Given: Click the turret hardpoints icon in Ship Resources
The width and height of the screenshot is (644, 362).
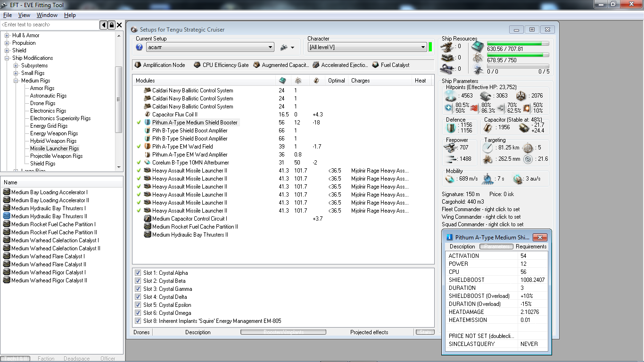Looking at the screenshot, I should click(447, 46).
